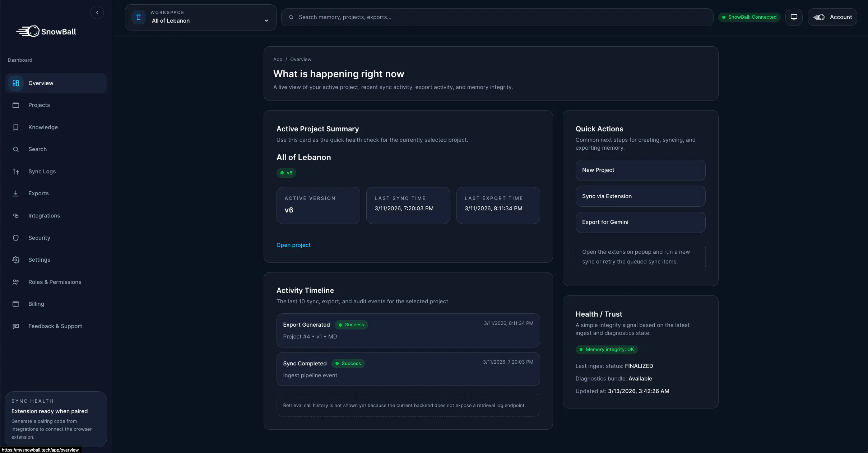Expand the Workspace dropdown chevron
This screenshot has height=453, width=868.
pyautogui.click(x=266, y=20)
